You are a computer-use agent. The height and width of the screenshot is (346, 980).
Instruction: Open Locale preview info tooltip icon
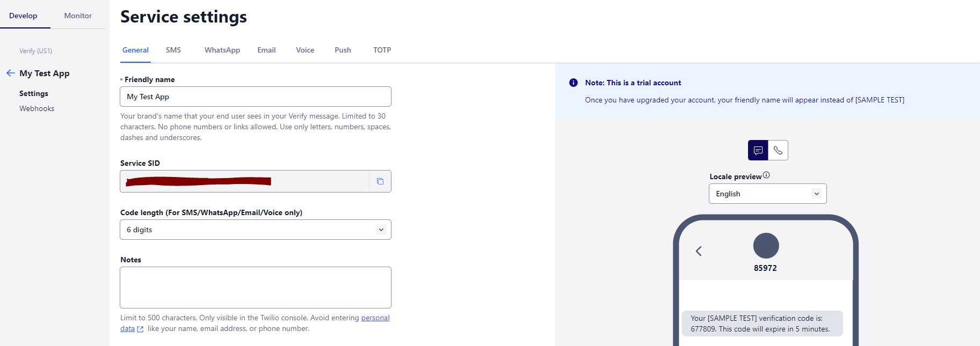(766, 175)
